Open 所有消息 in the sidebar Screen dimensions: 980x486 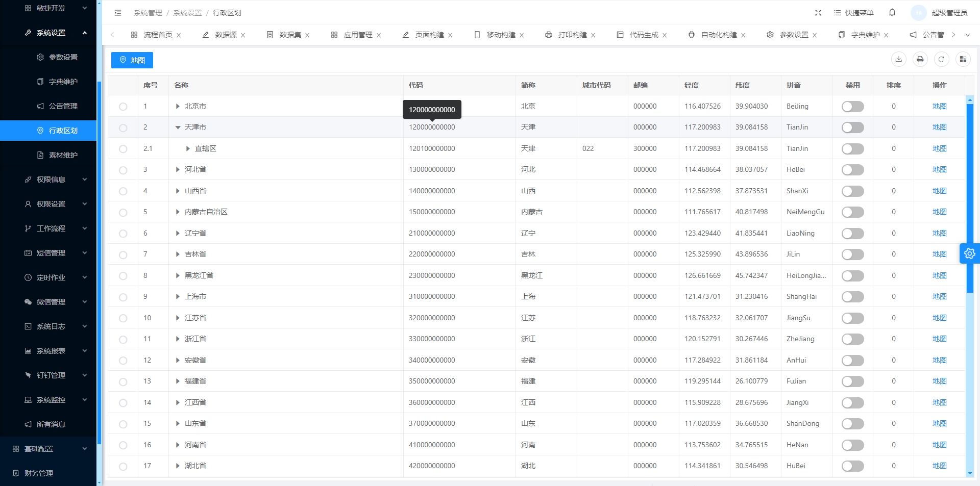coord(48,424)
